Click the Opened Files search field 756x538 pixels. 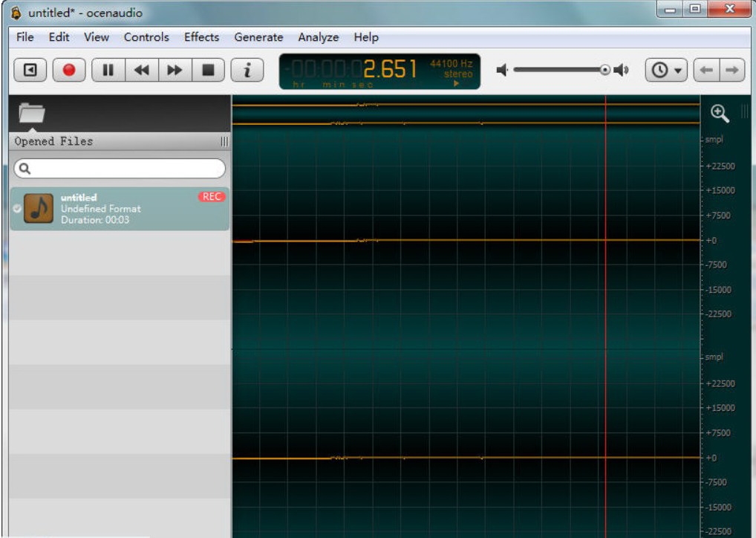pyautogui.click(x=120, y=169)
